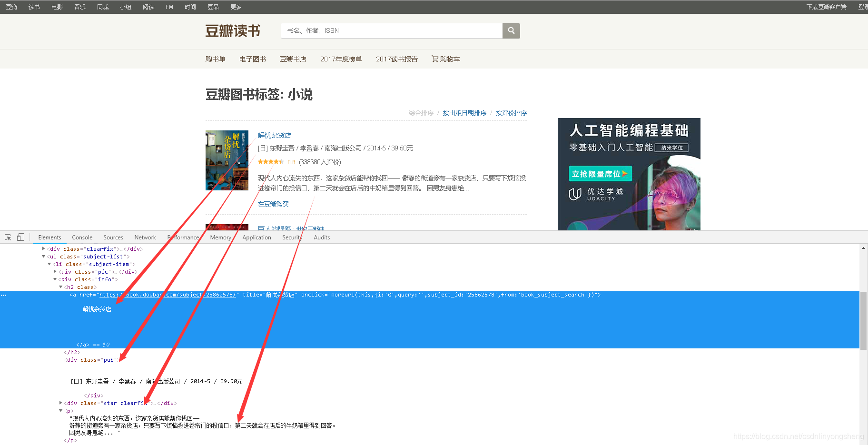The width and height of the screenshot is (868, 445).
Task: Sort by 按出版日期排序
Action: pyautogui.click(x=464, y=113)
